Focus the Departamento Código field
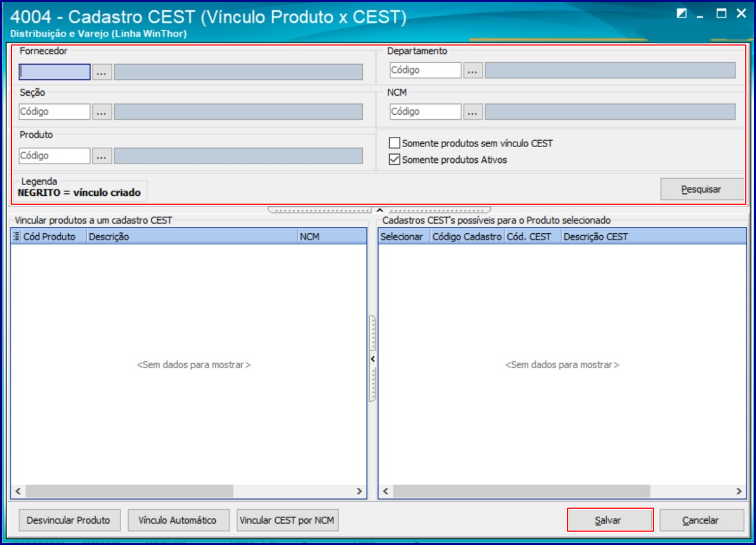This screenshot has width=756, height=545. (x=425, y=70)
